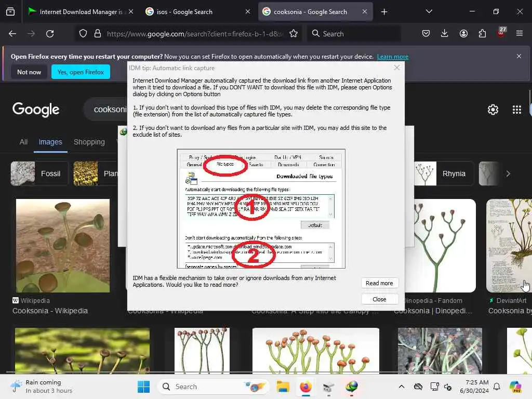This screenshot has height=399, width=532.
Task: Close the cooksonia - Google Search tab
Action: tap(365, 11)
